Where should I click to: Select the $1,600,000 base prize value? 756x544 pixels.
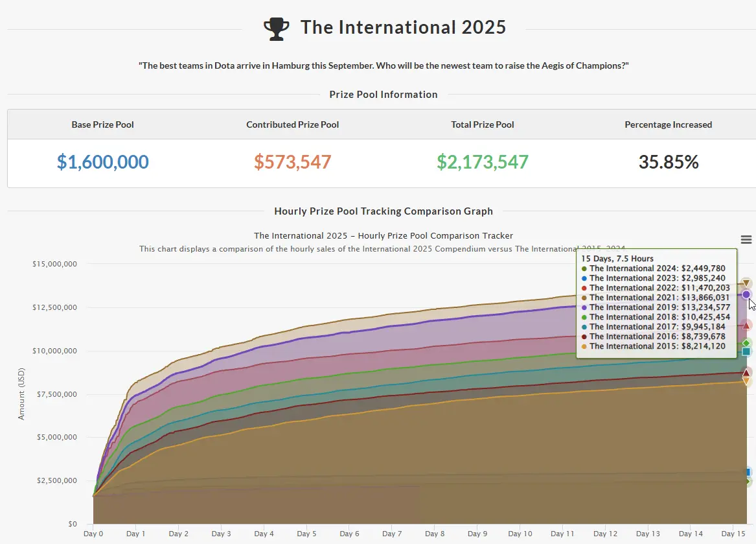[103, 161]
